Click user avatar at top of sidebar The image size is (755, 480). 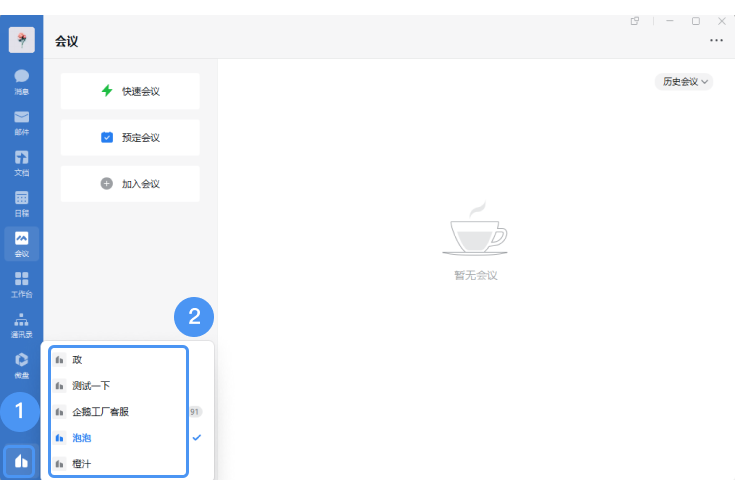(21, 40)
